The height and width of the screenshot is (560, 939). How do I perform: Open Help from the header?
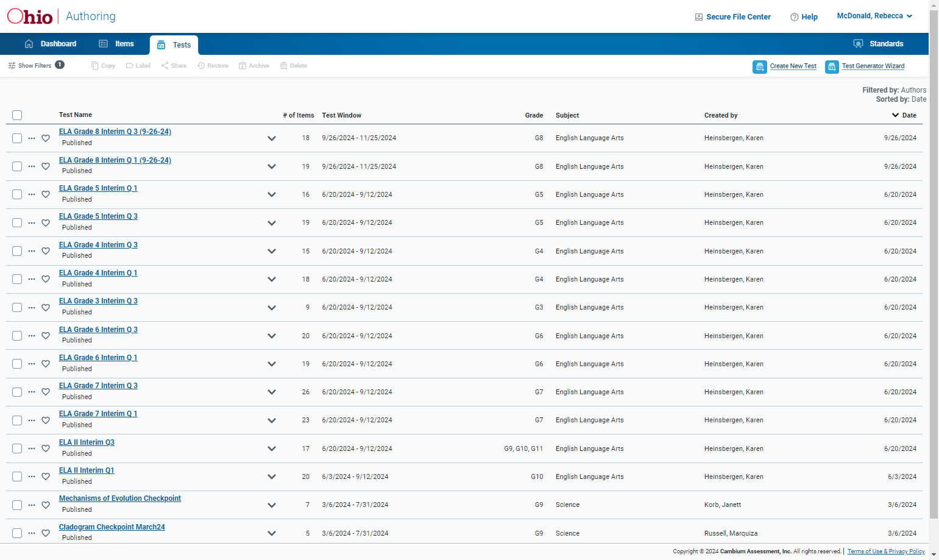click(x=804, y=17)
